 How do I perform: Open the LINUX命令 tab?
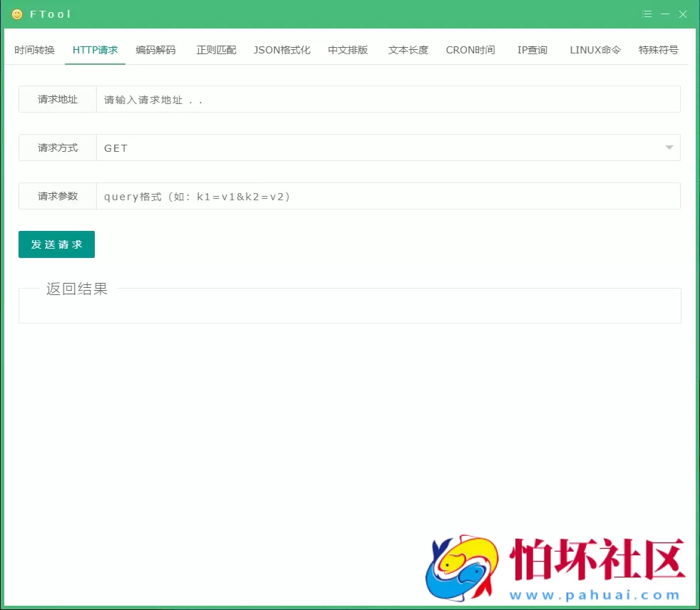tap(595, 50)
